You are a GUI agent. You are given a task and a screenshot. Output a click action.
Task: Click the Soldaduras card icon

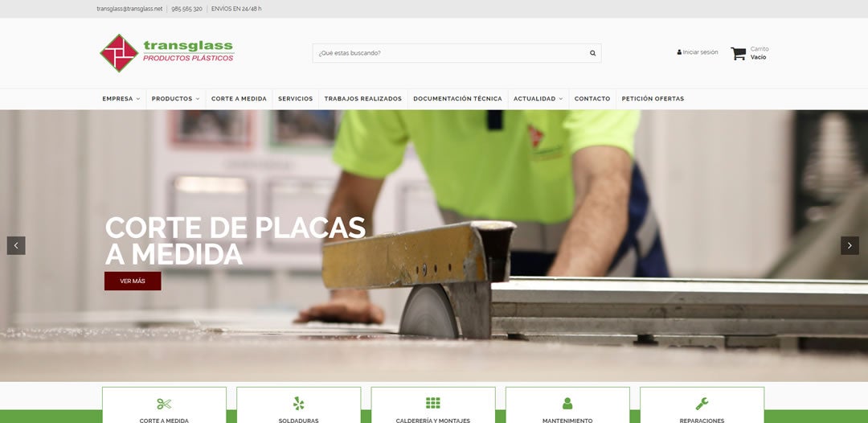(298, 404)
